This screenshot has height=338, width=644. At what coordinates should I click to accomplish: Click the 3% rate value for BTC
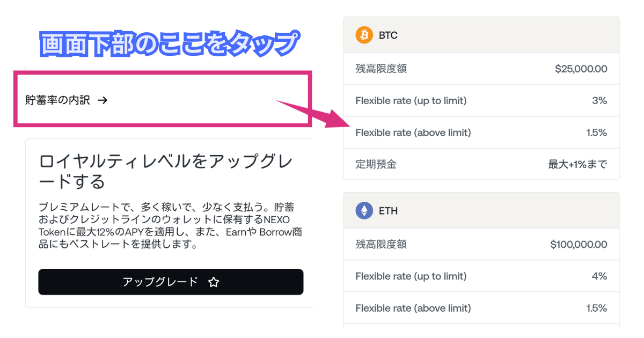pyautogui.click(x=599, y=100)
